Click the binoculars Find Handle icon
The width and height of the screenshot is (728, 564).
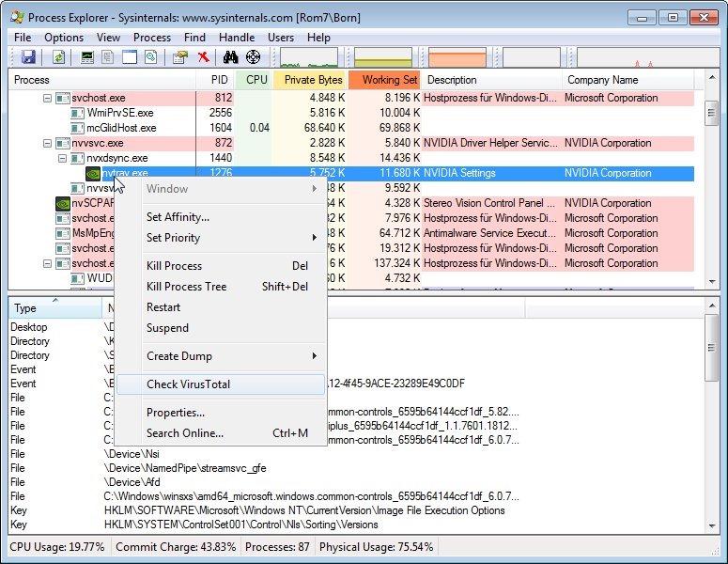231,57
